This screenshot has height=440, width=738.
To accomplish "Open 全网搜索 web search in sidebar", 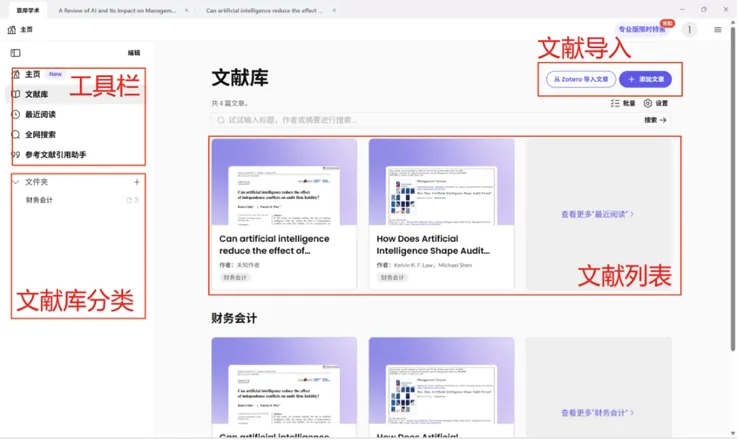I will pyautogui.click(x=40, y=135).
